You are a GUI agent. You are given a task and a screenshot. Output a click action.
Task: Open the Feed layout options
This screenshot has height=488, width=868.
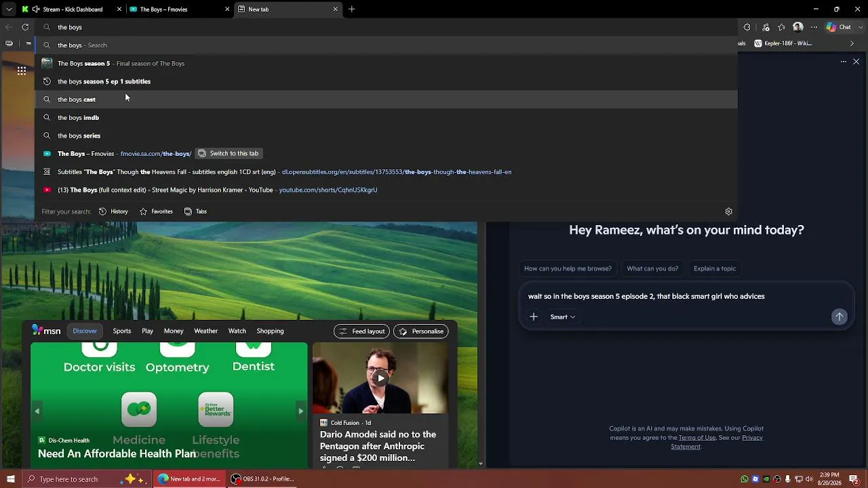tap(361, 331)
